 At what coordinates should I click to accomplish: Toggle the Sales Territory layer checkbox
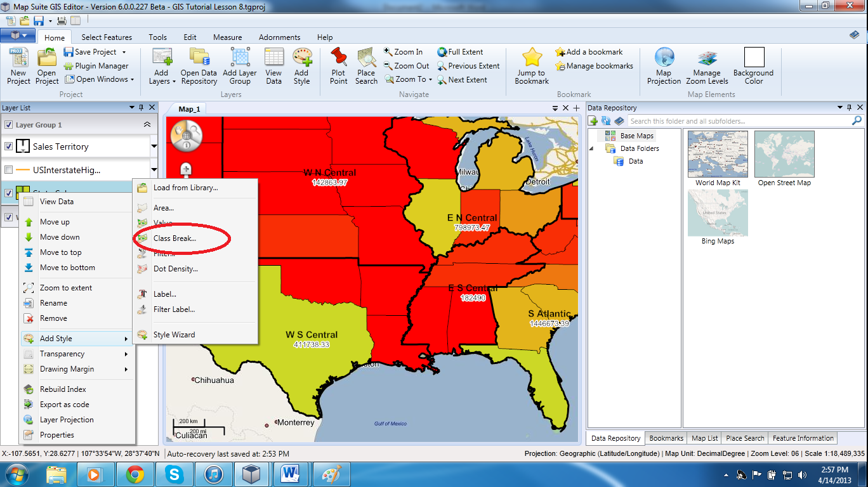pos(9,146)
